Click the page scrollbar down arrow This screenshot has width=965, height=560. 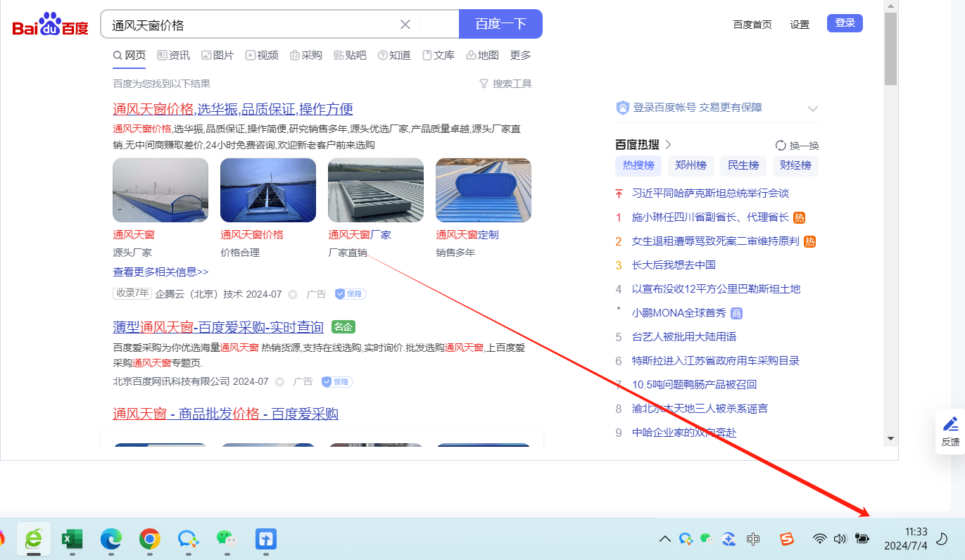pos(890,438)
